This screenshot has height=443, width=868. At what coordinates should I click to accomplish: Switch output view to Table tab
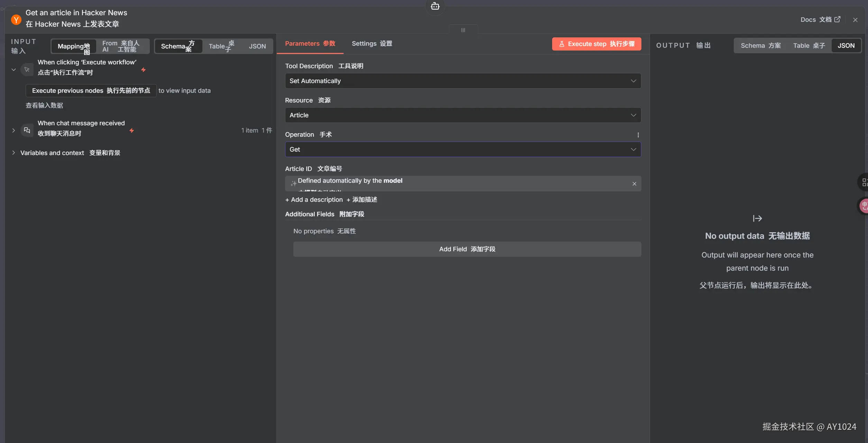click(808, 46)
